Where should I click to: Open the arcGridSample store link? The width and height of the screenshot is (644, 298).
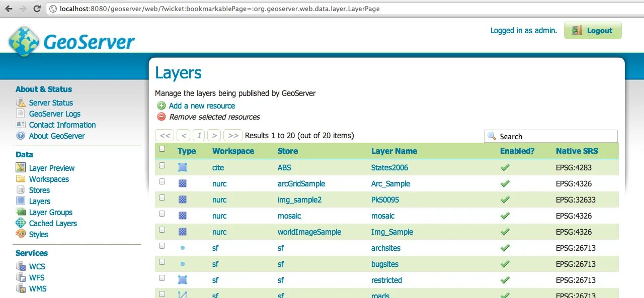point(301,183)
